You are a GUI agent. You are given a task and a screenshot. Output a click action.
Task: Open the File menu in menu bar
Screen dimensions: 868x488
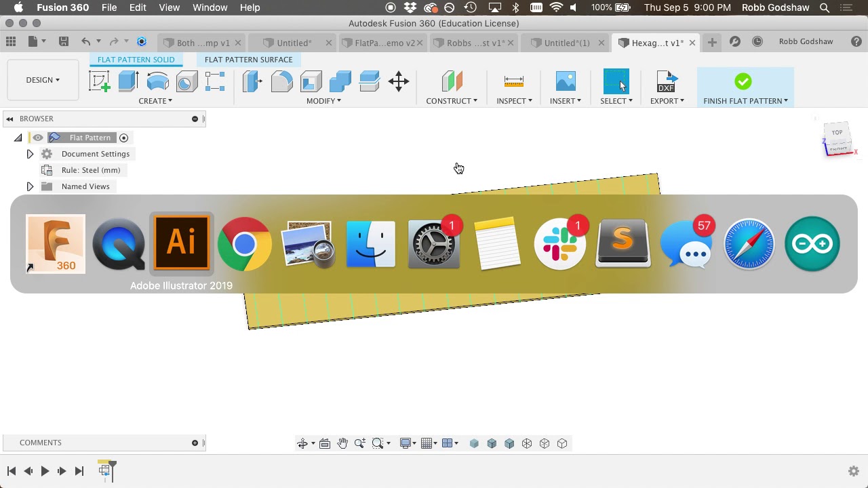click(x=109, y=7)
